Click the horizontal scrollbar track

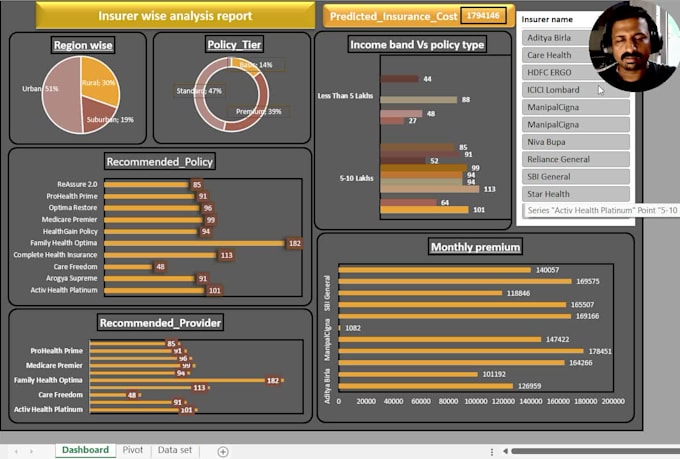[x=595, y=451]
